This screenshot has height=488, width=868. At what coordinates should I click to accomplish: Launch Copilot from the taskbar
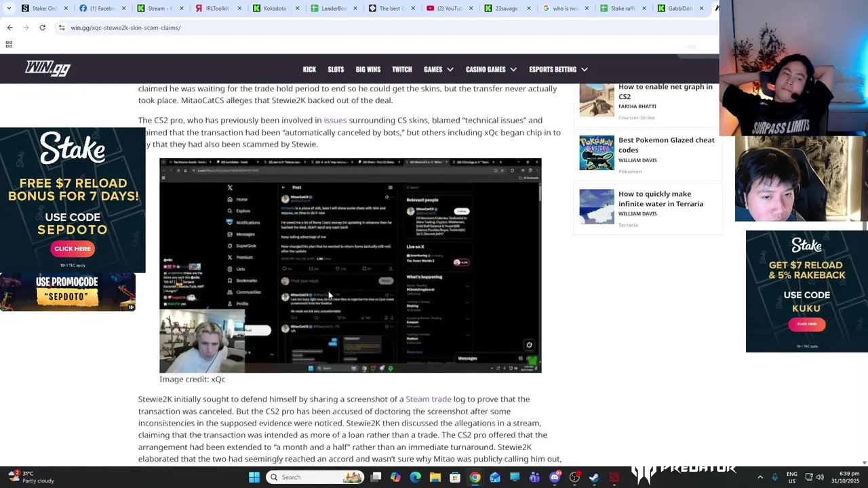pyautogui.click(x=395, y=477)
